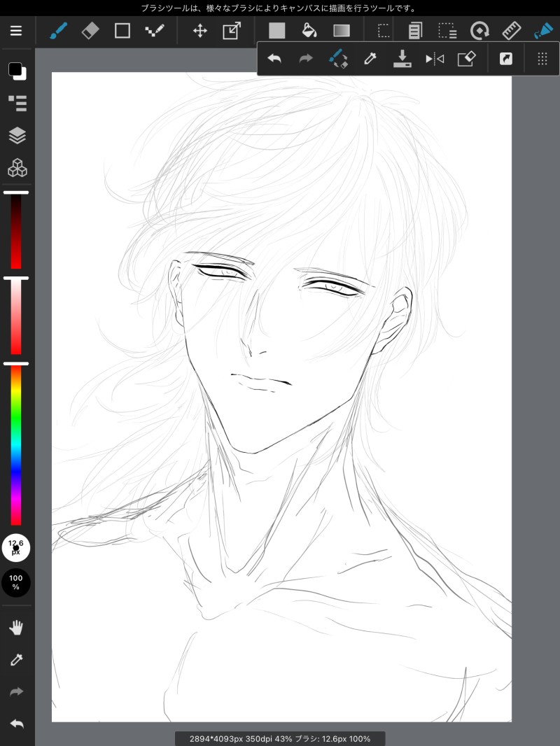Select the Text/document tool icon

point(415,31)
